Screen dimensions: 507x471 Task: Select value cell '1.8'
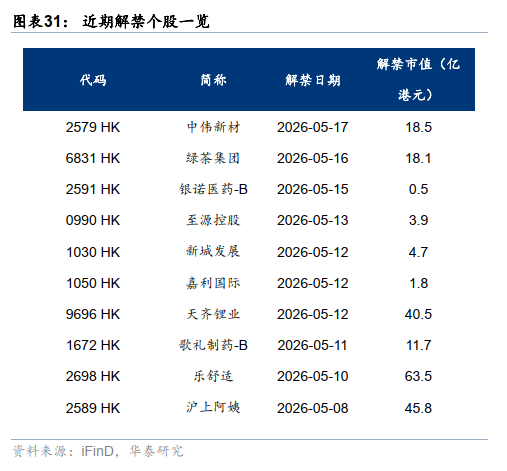418,283
